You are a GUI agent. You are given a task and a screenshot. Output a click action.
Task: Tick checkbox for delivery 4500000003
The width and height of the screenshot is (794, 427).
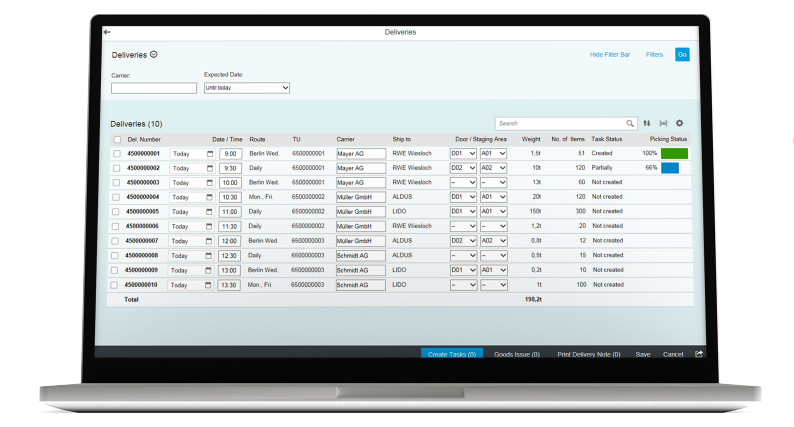point(116,182)
